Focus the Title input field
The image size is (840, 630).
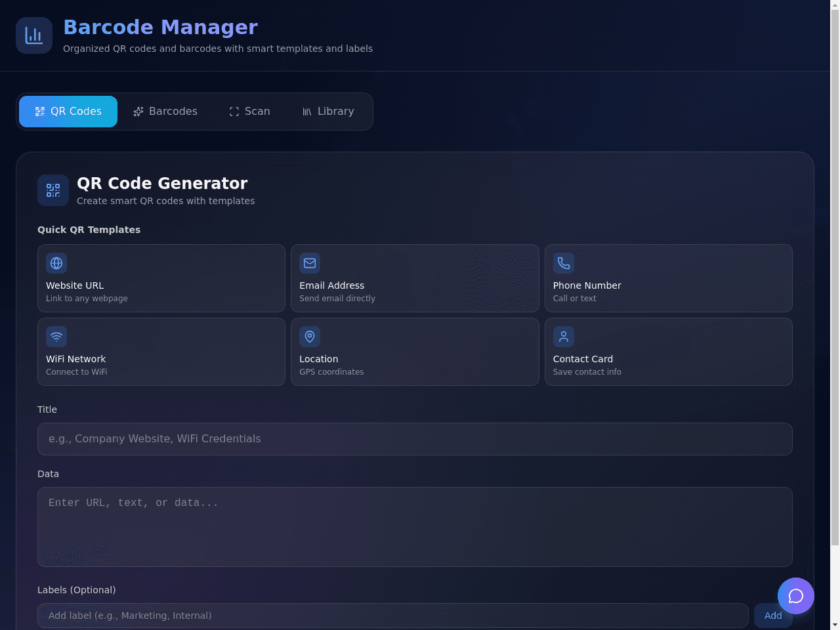[x=415, y=439]
